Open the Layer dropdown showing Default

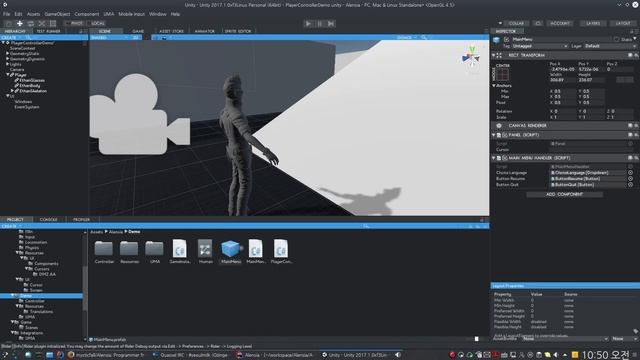point(610,46)
